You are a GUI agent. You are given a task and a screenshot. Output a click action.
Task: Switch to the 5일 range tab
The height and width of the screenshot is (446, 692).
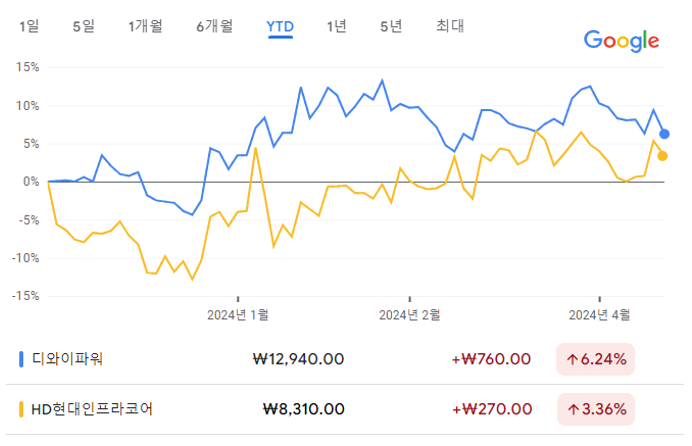83,26
